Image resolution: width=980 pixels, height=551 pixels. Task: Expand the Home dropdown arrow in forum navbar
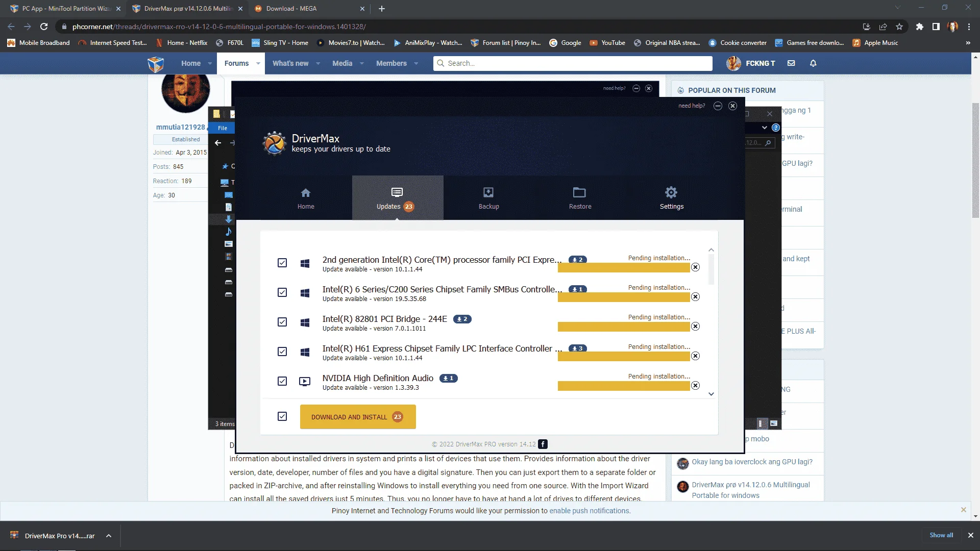[210, 63]
